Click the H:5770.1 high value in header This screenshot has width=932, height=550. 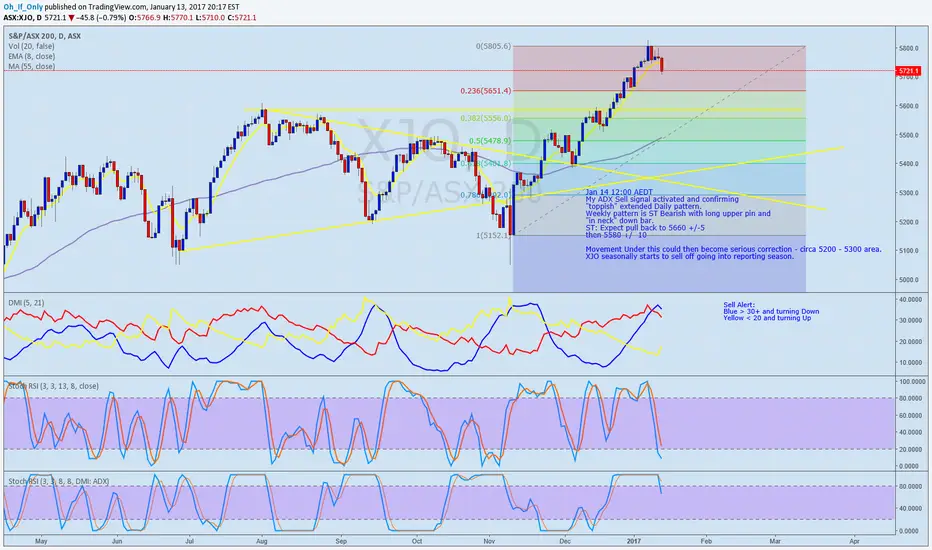click(x=178, y=18)
